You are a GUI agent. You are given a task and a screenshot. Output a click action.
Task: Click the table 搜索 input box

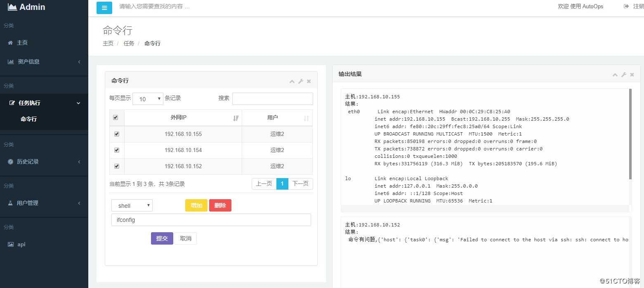coord(273,99)
